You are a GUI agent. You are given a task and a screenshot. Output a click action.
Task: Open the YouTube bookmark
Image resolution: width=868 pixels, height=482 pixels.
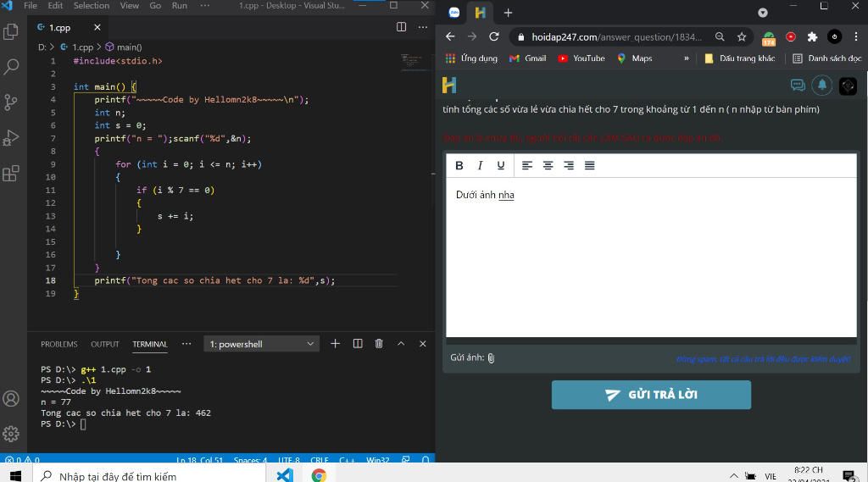[x=581, y=58]
